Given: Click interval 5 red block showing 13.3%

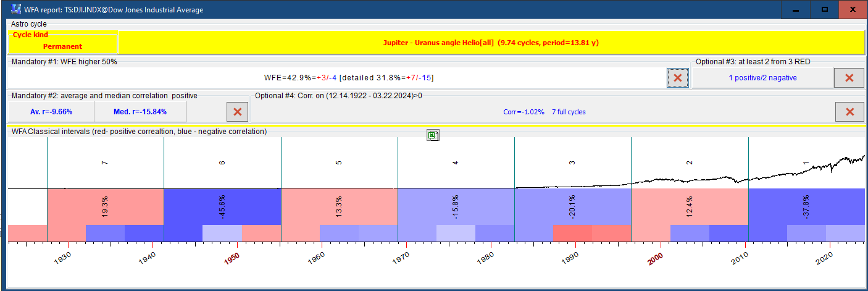Looking at the screenshot, I should [339, 206].
